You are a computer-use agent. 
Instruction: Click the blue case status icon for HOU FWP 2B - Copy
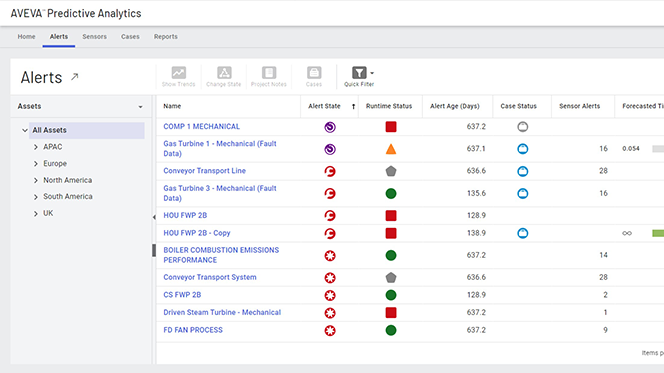click(523, 233)
